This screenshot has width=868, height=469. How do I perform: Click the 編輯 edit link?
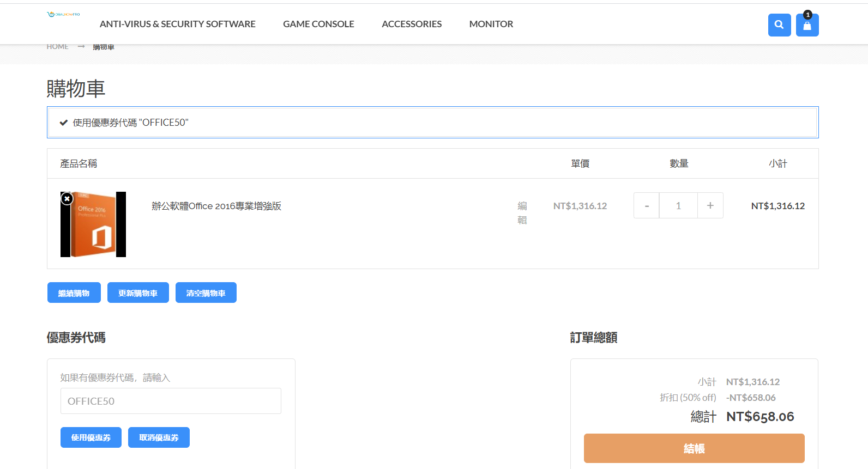(x=522, y=213)
